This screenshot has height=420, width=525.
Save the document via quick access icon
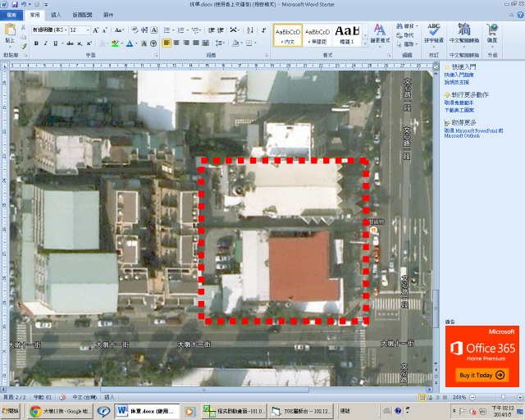pos(16,4)
